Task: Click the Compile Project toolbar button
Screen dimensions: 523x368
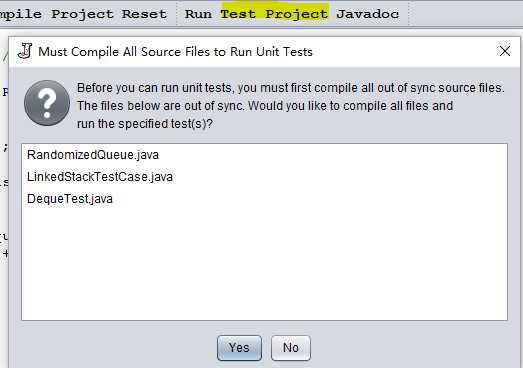Action: coord(56,14)
